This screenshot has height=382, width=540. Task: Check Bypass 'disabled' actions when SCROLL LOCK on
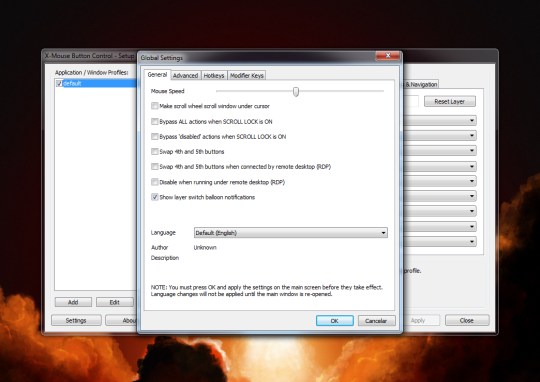click(155, 136)
